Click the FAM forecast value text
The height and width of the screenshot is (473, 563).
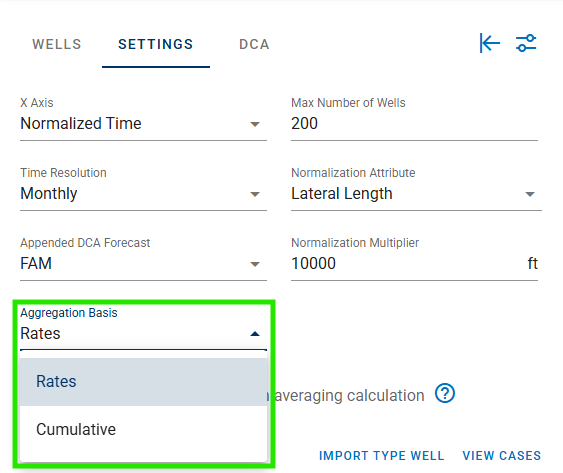pos(36,264)
